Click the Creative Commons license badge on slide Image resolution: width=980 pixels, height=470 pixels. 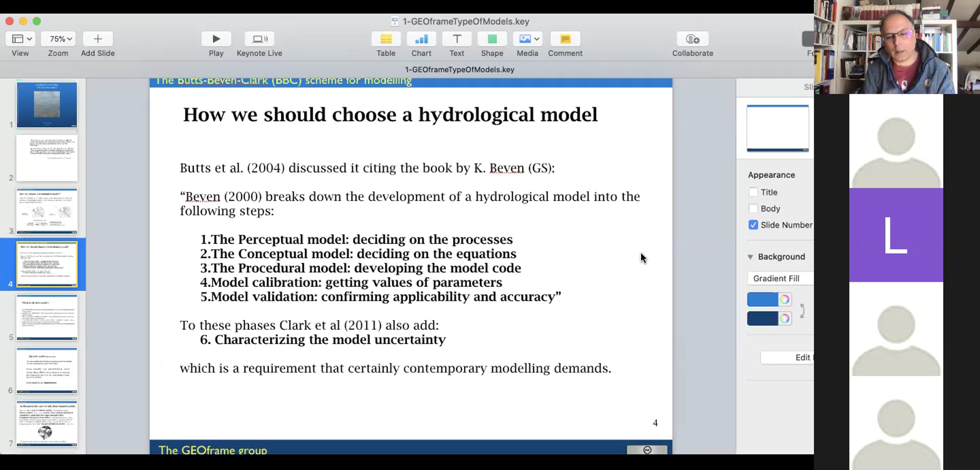(x=647, y=450)
